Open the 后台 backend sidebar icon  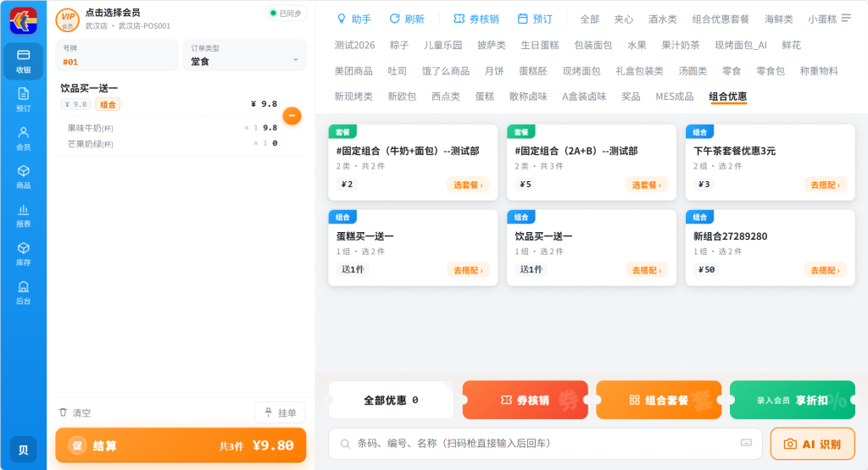[x=23, y=293]
